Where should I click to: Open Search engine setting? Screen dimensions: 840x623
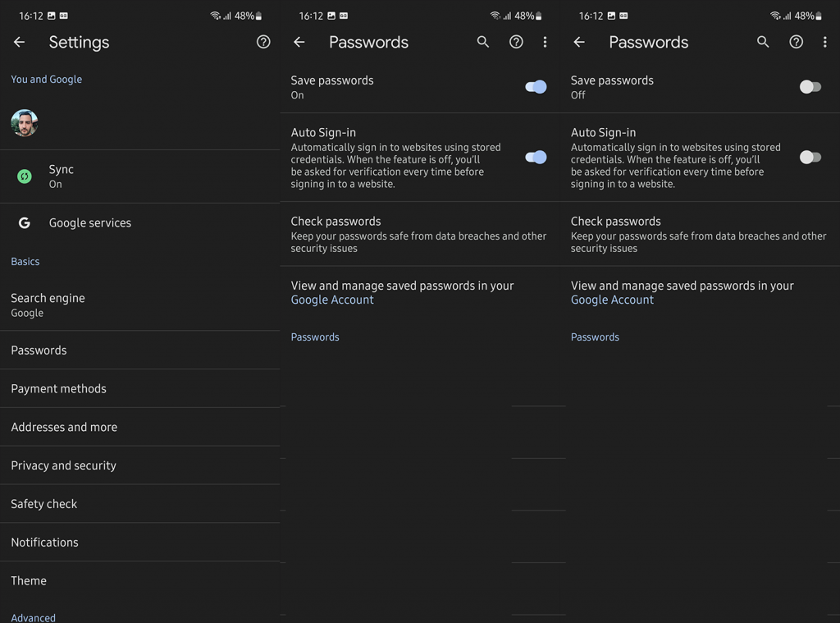139,305
